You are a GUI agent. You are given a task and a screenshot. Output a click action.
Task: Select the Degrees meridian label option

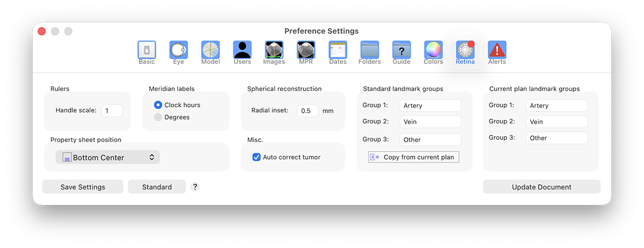(x=158, y=117)
